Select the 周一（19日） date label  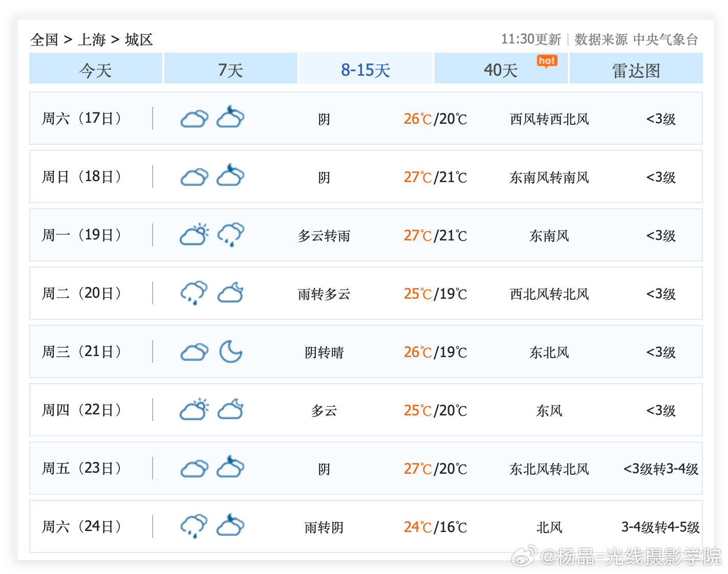(x=82, y=235)
